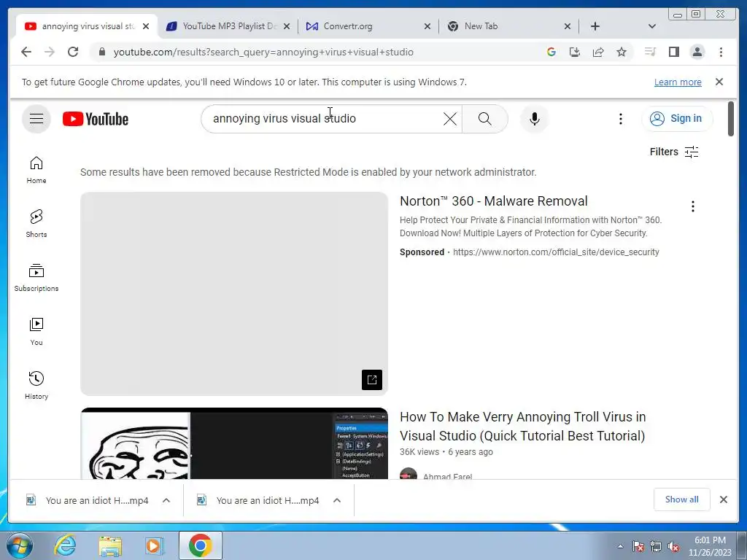Open Windows Media Player from taskbar
The width and height of the screenshot is (747, 560).
(x=155, y=545)
